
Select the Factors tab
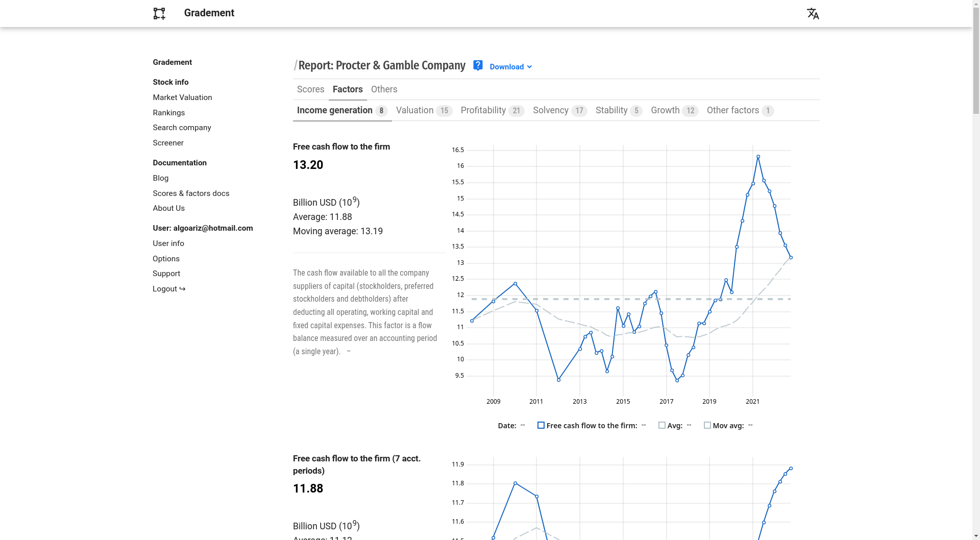(x=348, y=89)
